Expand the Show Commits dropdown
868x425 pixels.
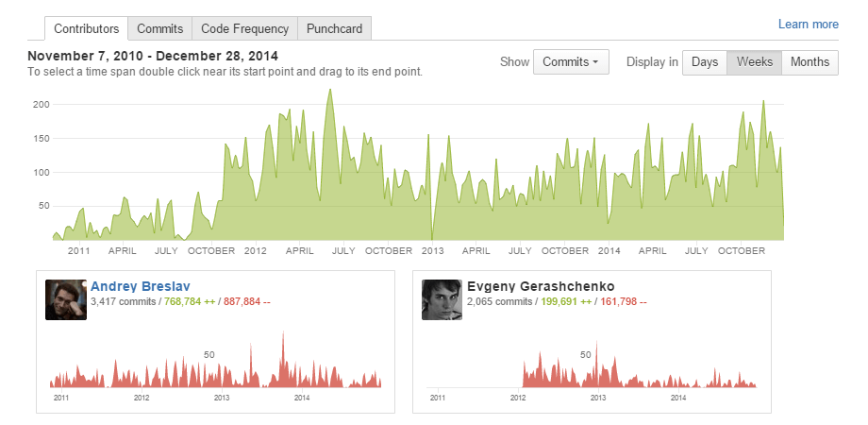pos(571,62)
